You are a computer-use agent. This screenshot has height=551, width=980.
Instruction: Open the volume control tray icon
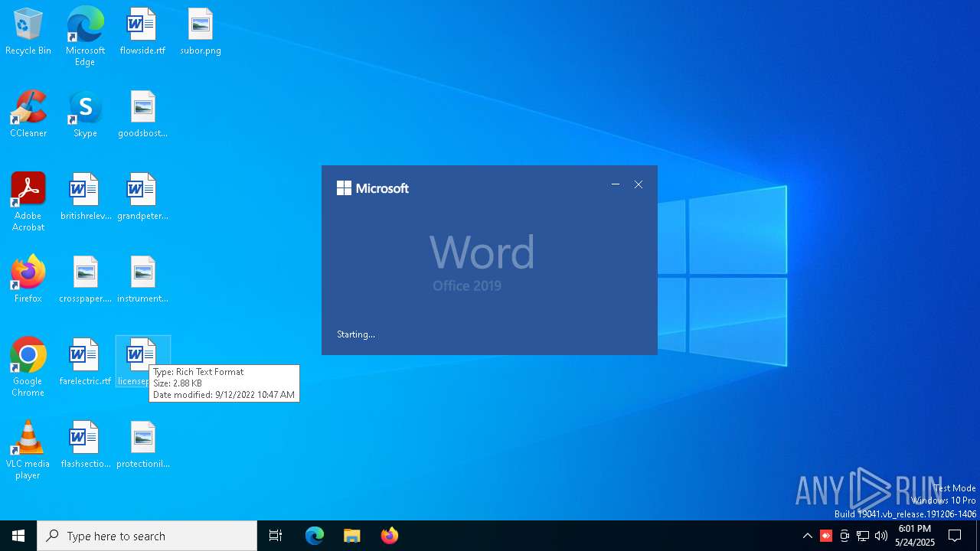click(881, 536)
